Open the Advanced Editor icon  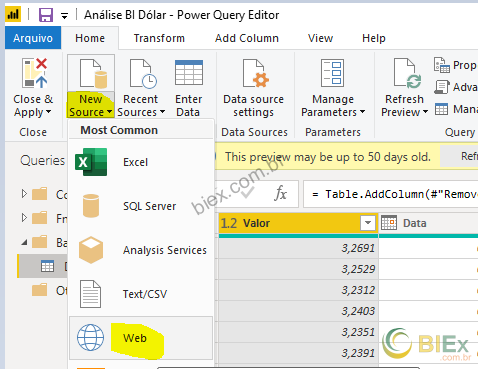(x=441, y=87)
